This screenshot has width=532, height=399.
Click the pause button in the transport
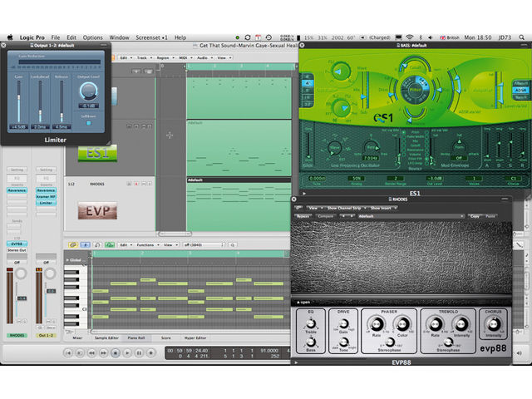[x=139, y=353]
